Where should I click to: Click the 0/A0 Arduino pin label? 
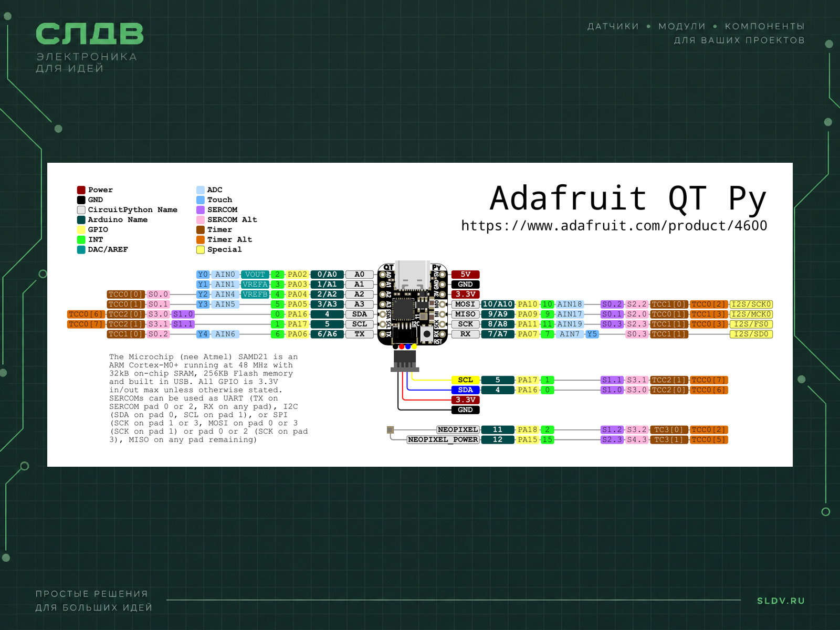(x=327, y=275)
